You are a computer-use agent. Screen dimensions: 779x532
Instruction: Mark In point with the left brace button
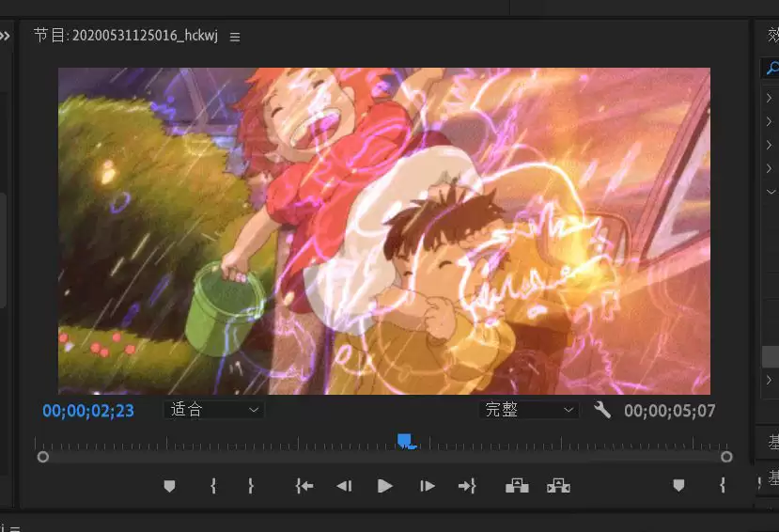click(x=213, y=486)
